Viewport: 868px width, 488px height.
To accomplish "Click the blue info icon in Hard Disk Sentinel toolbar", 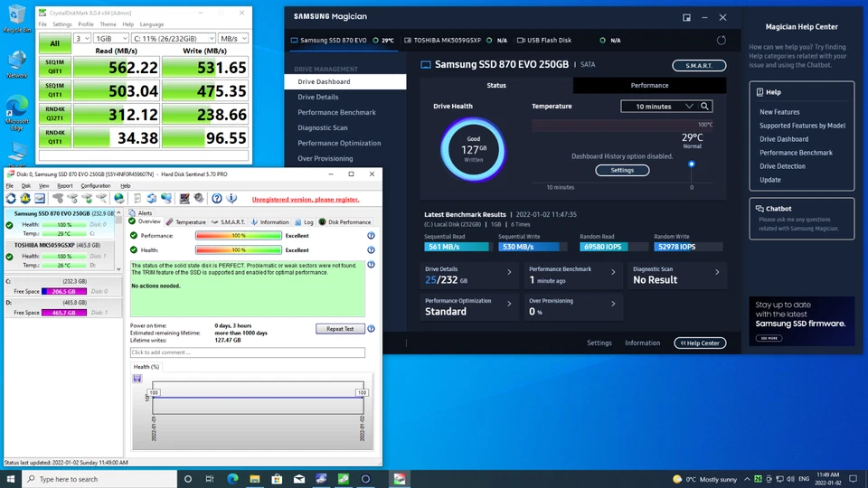I will [232, 198].
